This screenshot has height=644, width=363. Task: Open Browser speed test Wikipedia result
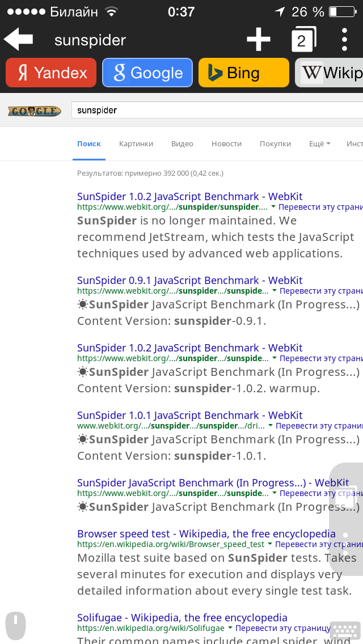[x=206, y=534]
